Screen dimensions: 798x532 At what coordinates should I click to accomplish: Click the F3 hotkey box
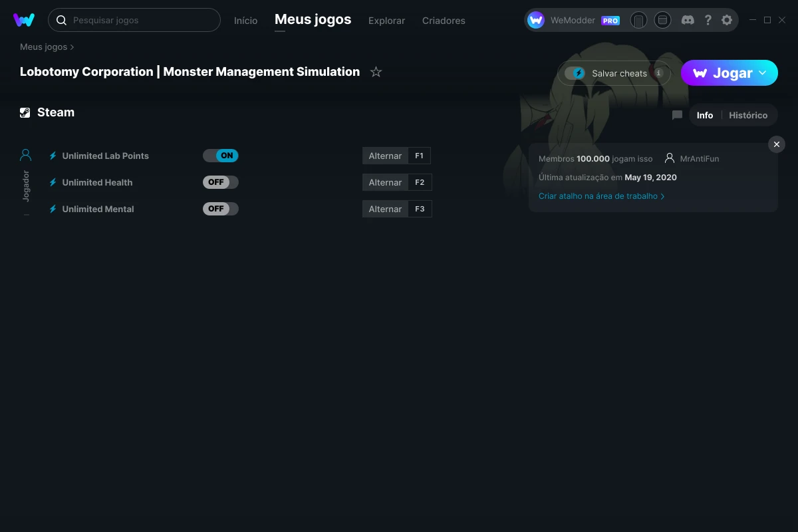pos(420,209)
